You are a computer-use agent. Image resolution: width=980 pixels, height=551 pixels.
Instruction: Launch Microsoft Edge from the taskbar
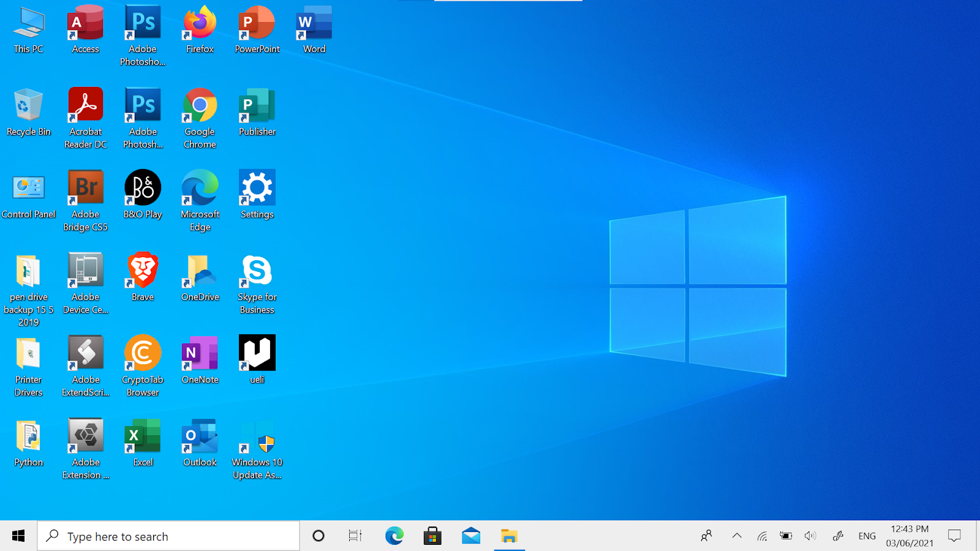pos(394,536)
